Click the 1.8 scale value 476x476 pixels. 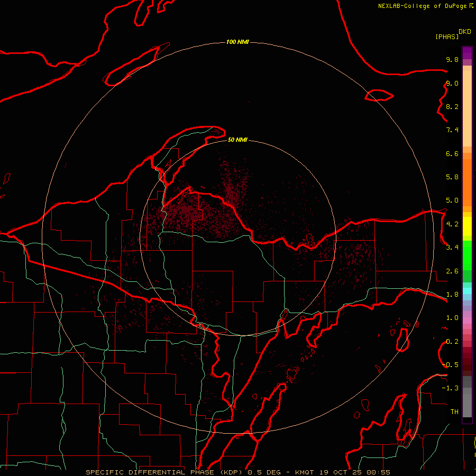click(452, 295)
